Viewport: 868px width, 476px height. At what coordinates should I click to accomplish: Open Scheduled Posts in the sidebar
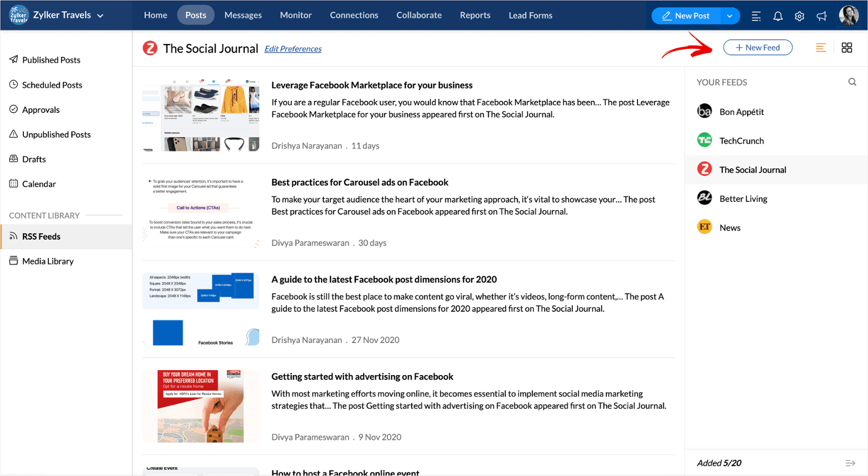point(66,85)
